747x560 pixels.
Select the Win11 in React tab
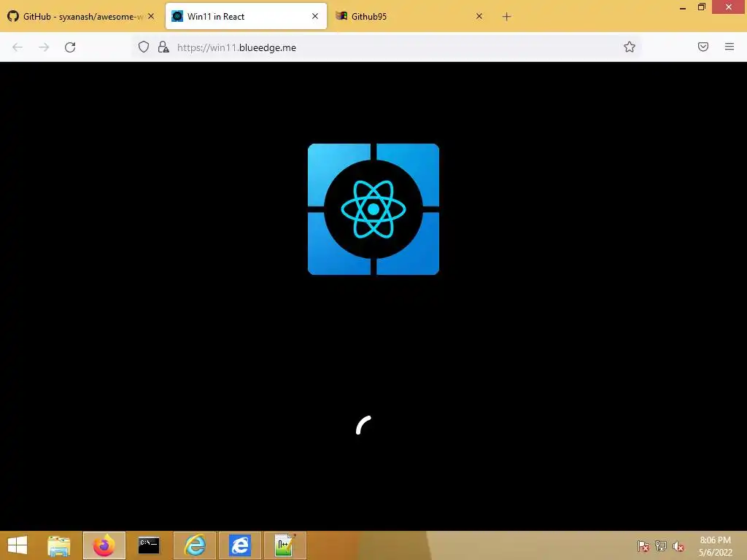coord(246,16)
